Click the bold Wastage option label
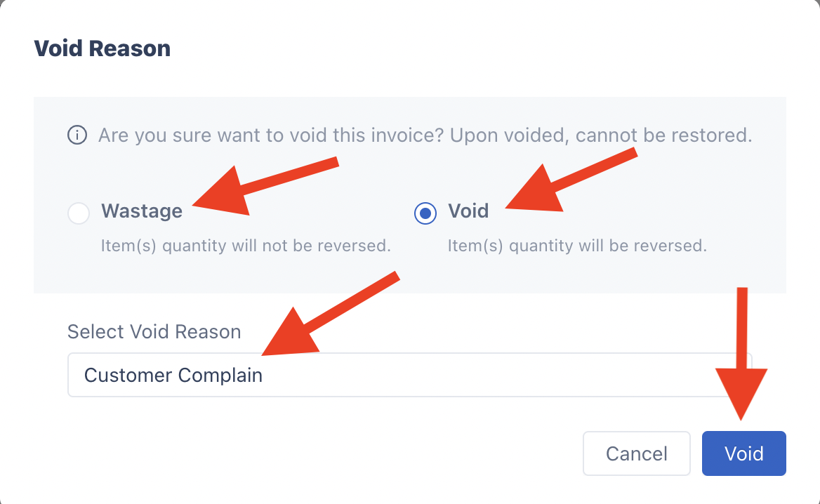 coord(142,211)
